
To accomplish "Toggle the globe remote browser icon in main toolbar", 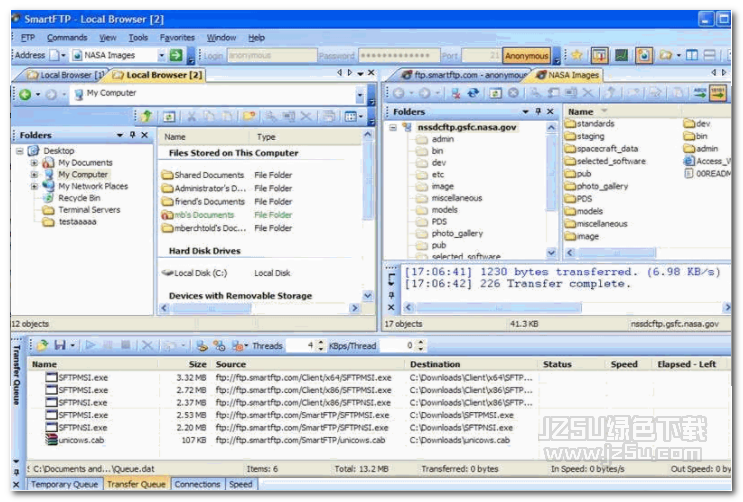I will (x=644, y=55).
